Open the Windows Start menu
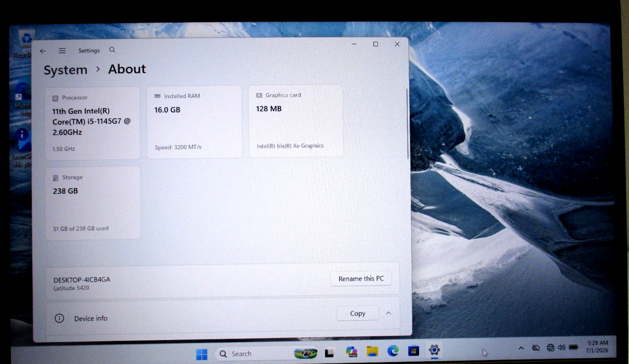 pyautogui.click(x=202, y=354)
